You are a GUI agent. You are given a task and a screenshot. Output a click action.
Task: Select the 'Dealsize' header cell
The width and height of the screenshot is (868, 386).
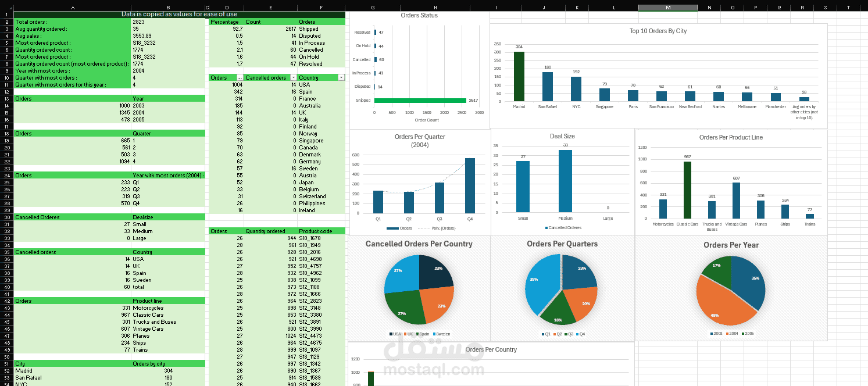click(x=168, y=217)
